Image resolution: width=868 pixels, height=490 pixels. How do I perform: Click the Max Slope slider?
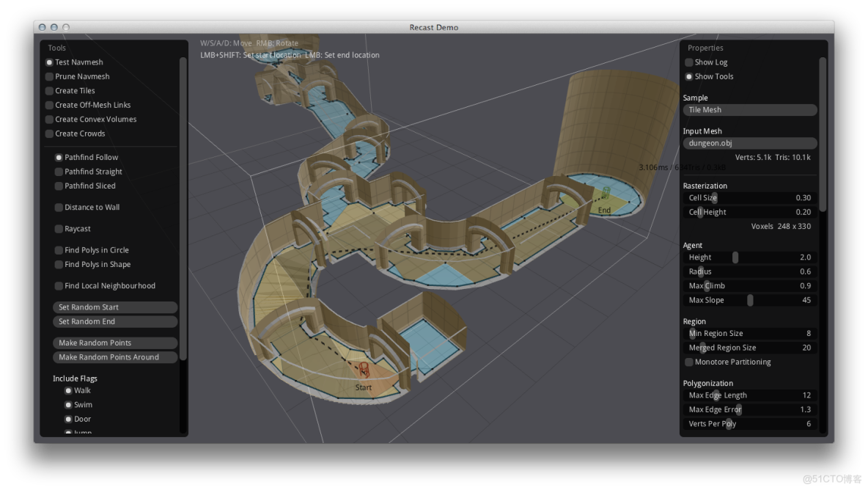click(750, 300)
